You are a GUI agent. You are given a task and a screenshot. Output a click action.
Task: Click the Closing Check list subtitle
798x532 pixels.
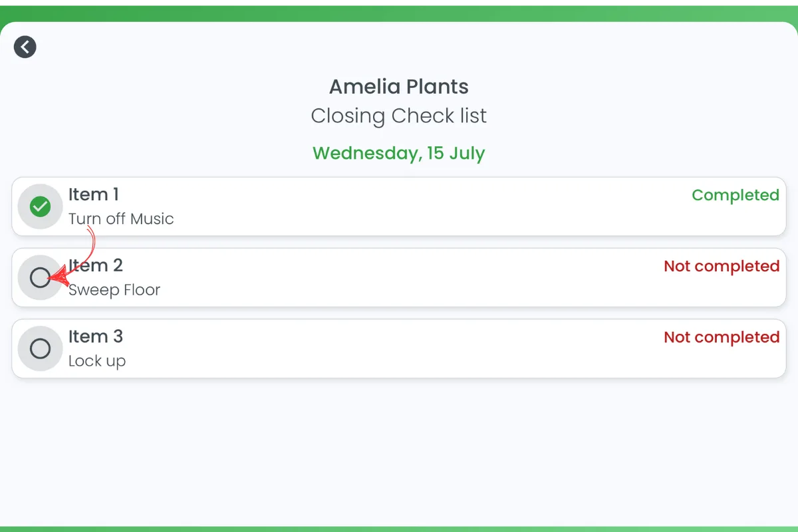399,116
